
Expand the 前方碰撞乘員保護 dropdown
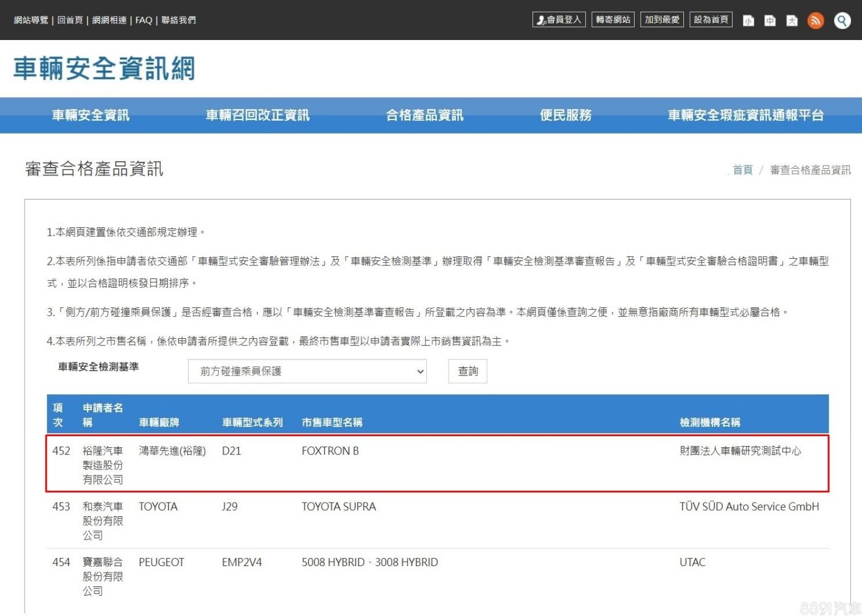point(307,371)
